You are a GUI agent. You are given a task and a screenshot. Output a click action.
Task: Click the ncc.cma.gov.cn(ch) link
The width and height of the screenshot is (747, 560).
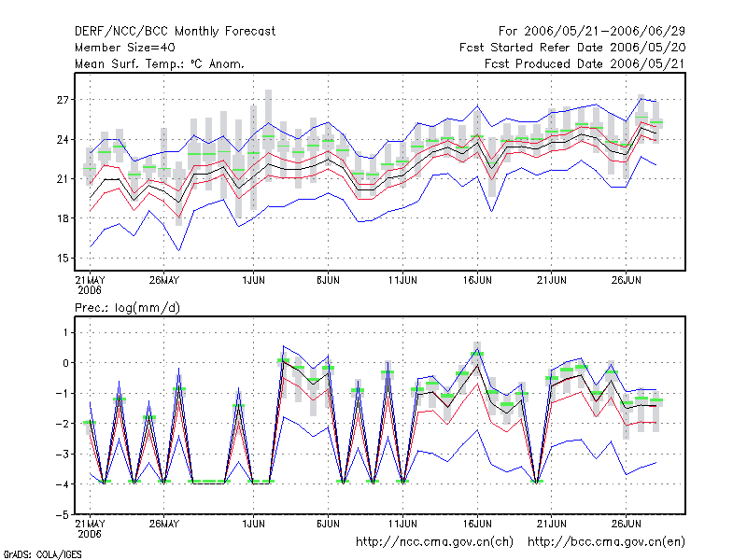pyautogui.click(x=434, y=542)
